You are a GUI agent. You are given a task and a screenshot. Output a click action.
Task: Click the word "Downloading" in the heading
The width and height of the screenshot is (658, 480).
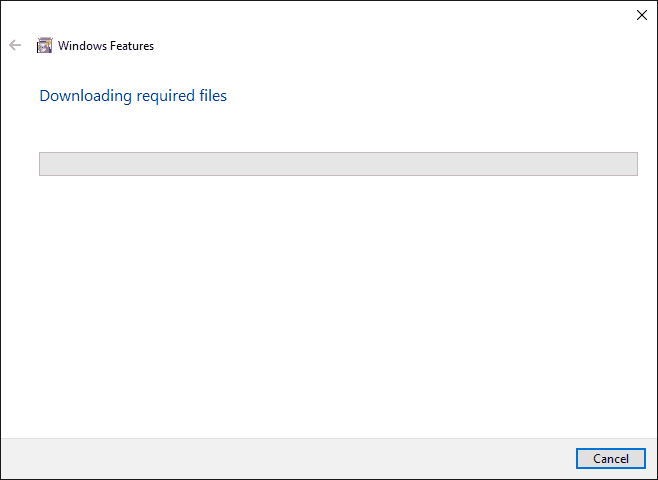86,96
